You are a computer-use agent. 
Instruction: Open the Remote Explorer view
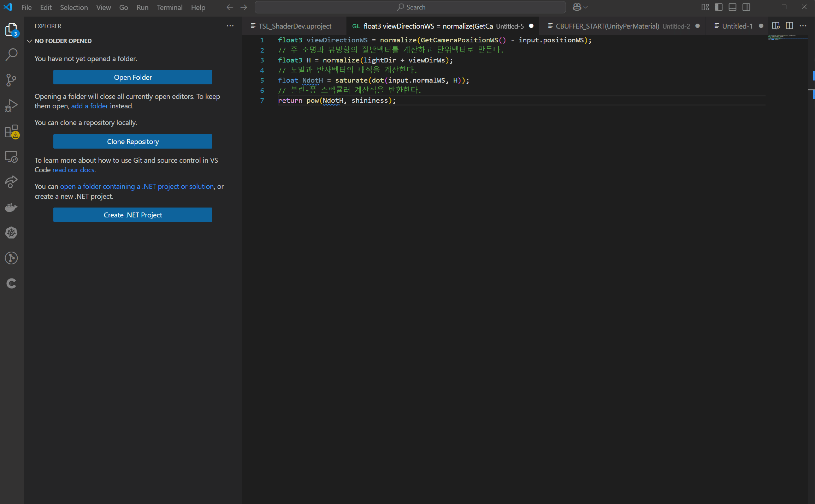[x=11, y=156]
